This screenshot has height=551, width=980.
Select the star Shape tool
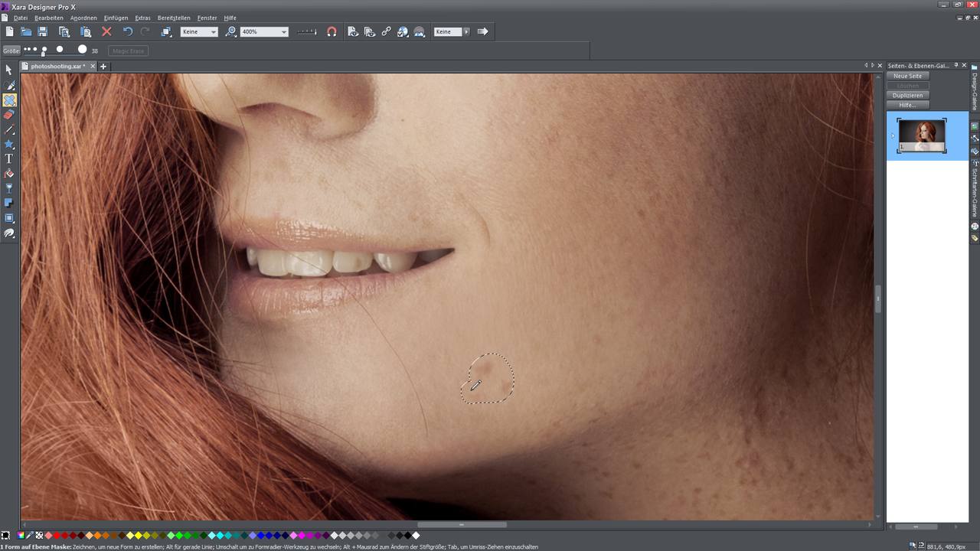[x=9, y=144]
